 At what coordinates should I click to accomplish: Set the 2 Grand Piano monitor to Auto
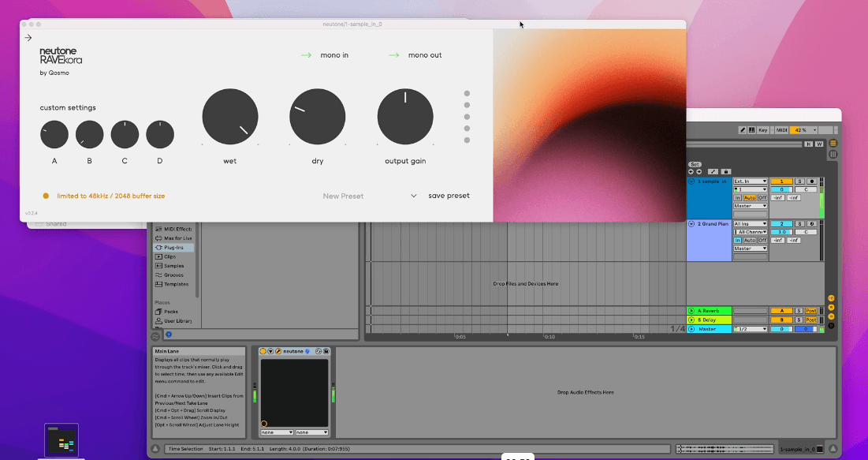[x=750, y=240]
